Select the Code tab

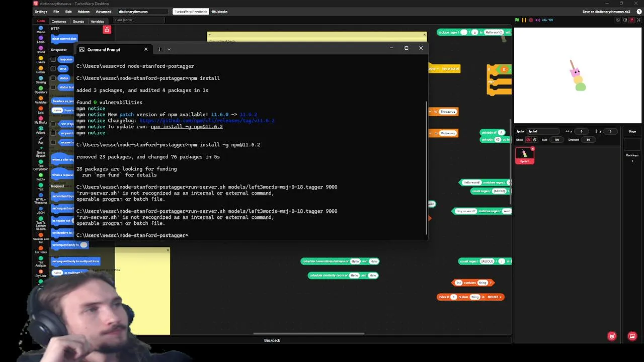41,22
